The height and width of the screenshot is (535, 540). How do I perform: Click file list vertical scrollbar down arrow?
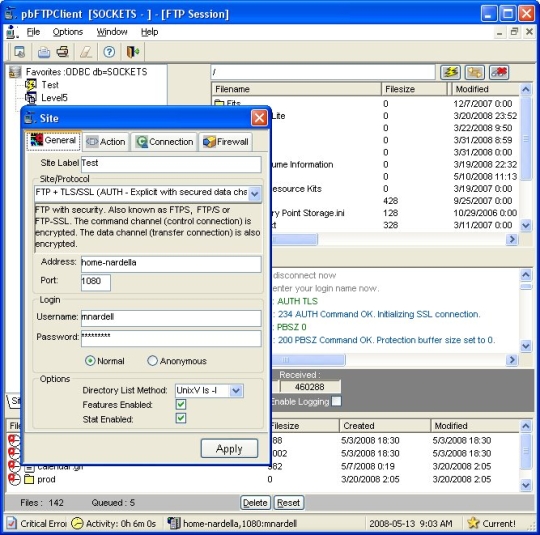(526, 225)
